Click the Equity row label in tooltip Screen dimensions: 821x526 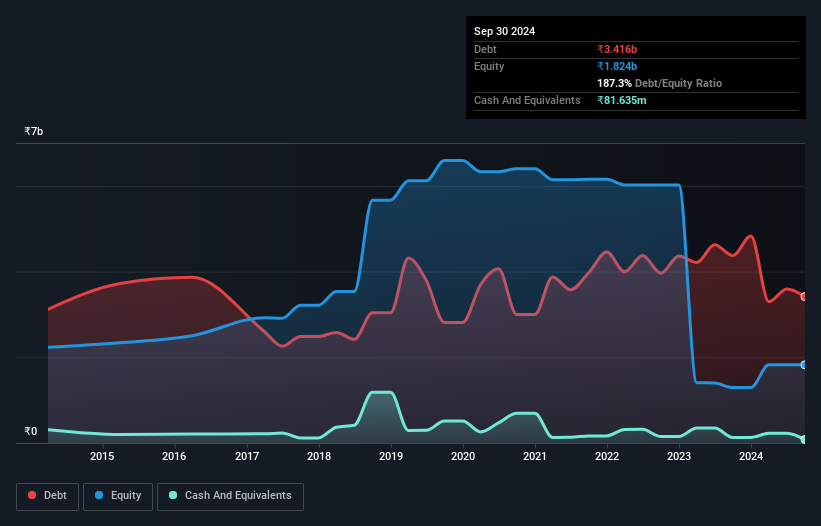click(x=489, y=66)
